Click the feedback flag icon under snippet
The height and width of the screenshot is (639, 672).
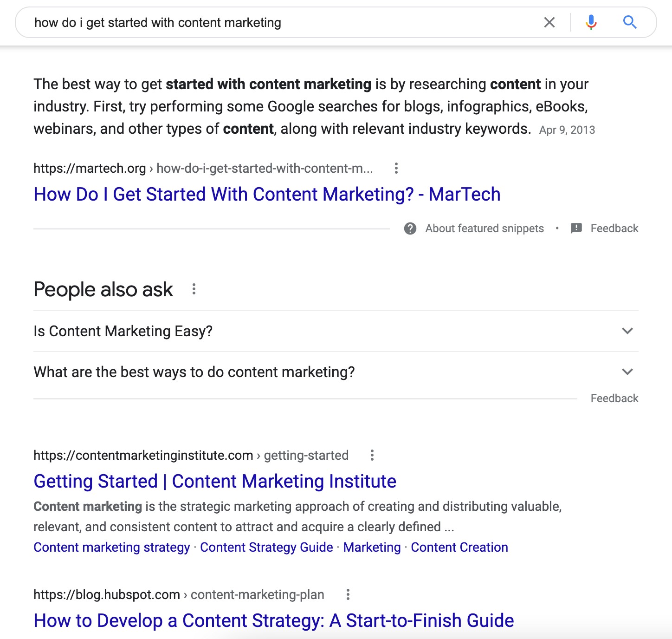576,228
